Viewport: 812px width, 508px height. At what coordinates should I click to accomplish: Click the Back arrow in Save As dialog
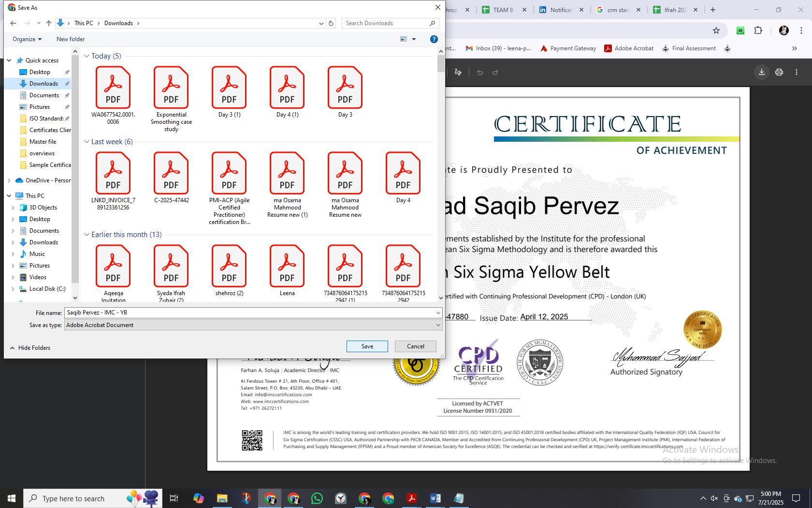point(13,23)
